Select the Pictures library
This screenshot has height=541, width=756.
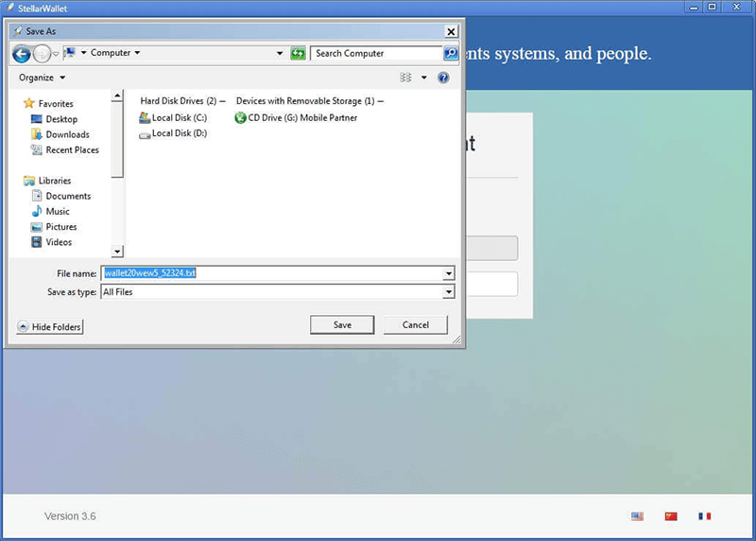pos(61,227)
